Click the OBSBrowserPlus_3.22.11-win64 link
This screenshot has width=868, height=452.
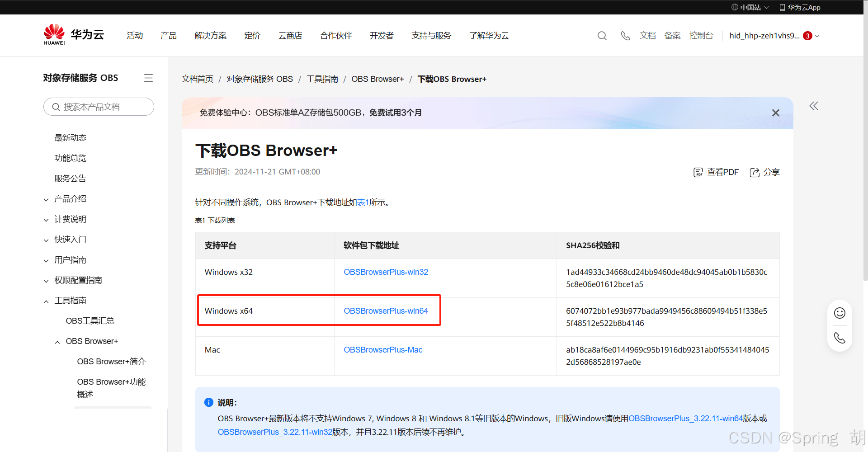click(685, 419)
